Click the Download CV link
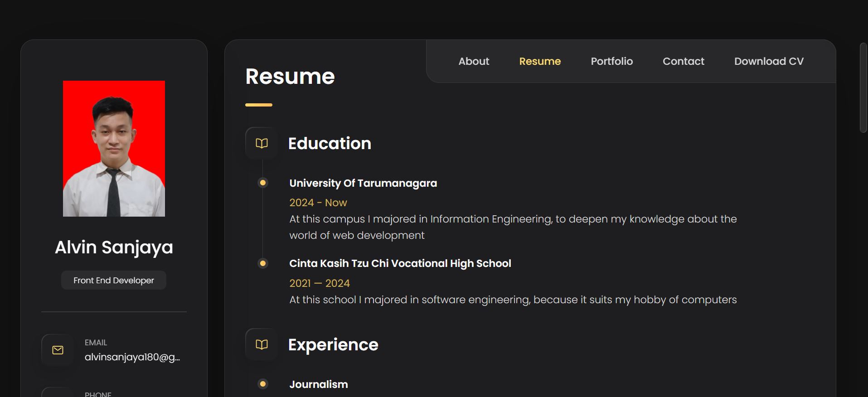The width and height of the screenshot is (868, 397). (x=769, y=61)
